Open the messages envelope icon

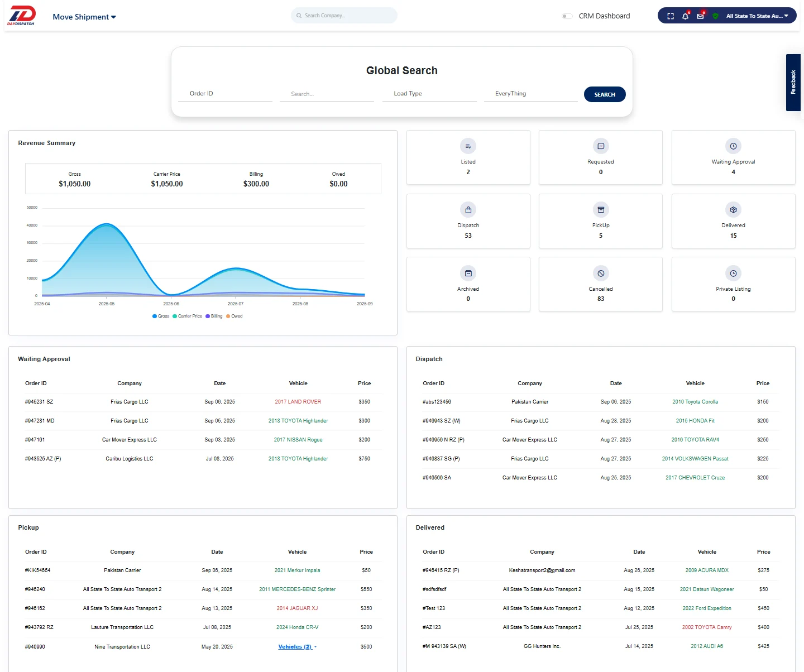(700, 16)
